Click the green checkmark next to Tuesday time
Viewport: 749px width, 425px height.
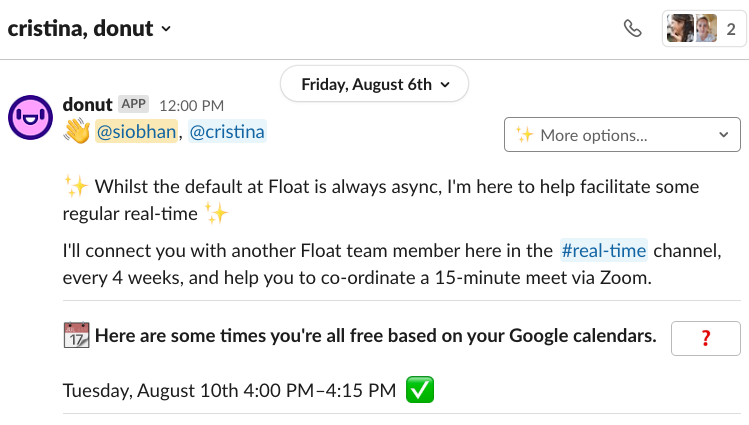(419, 391)
